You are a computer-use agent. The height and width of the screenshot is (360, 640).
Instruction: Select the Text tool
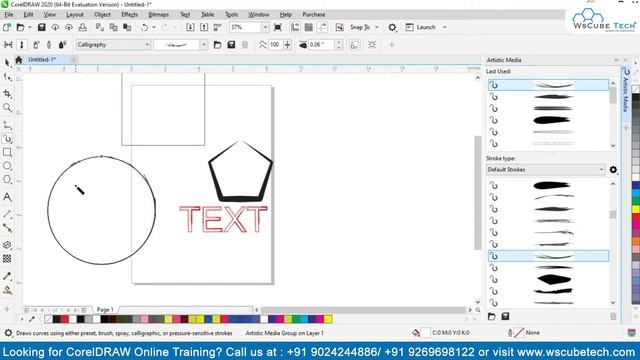pyautogui.click(x=7, y=197)
